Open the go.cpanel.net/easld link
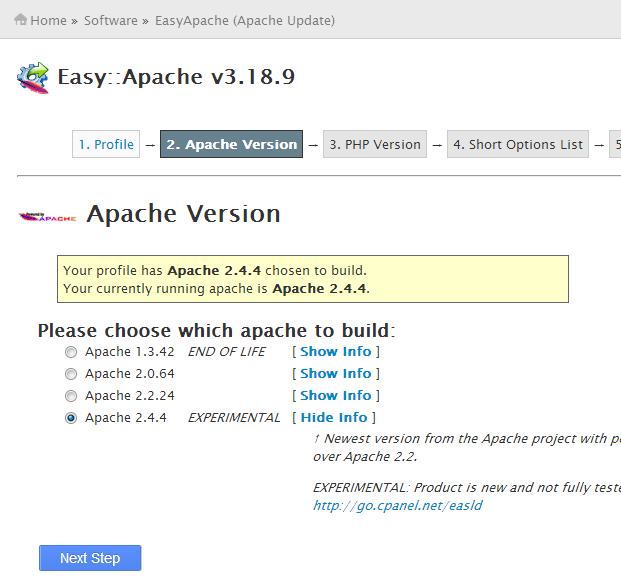Viewport: 621px width, 578px height. 397,506
